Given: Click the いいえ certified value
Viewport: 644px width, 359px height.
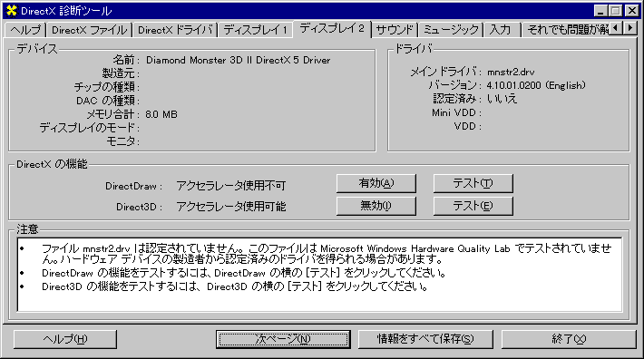Looking at the screenshot, I should [502, 99].
